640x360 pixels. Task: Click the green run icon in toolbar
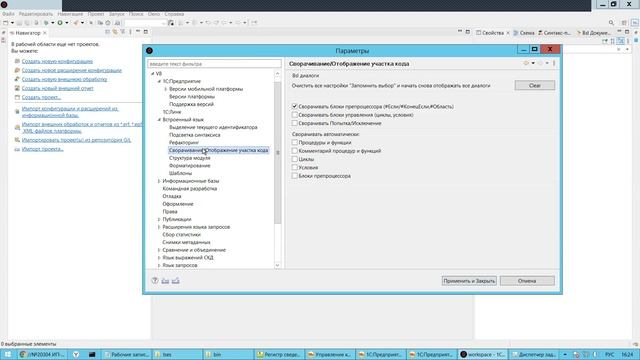click(x=60, y=23)
